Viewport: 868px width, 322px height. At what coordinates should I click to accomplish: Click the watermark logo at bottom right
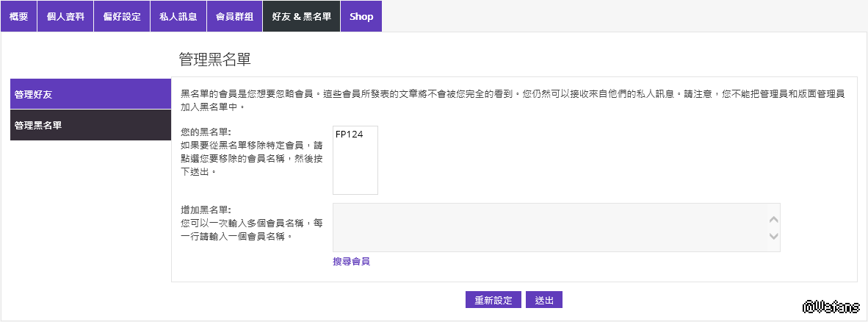point(831,304)
